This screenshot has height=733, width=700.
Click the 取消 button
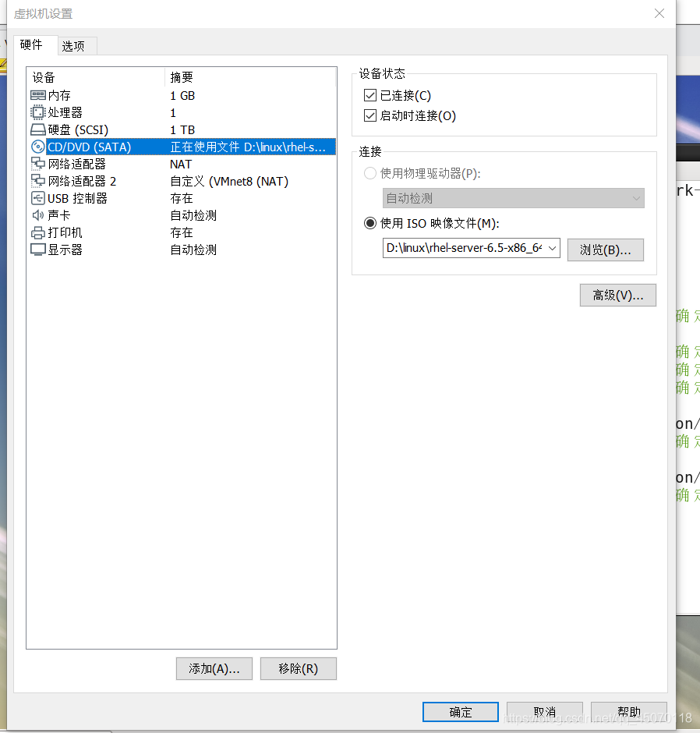pyautogui.click(x=544, y=712)
